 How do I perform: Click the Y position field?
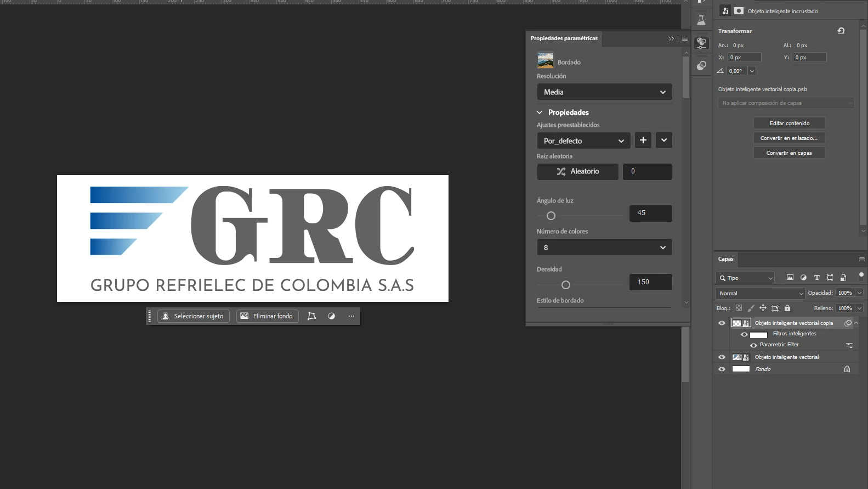click(x=809, y=58)
